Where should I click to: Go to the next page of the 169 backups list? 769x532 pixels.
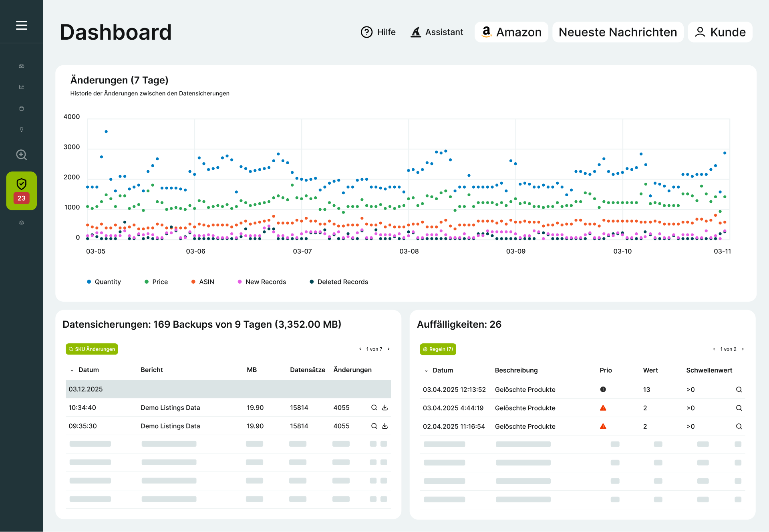(389, 349)
